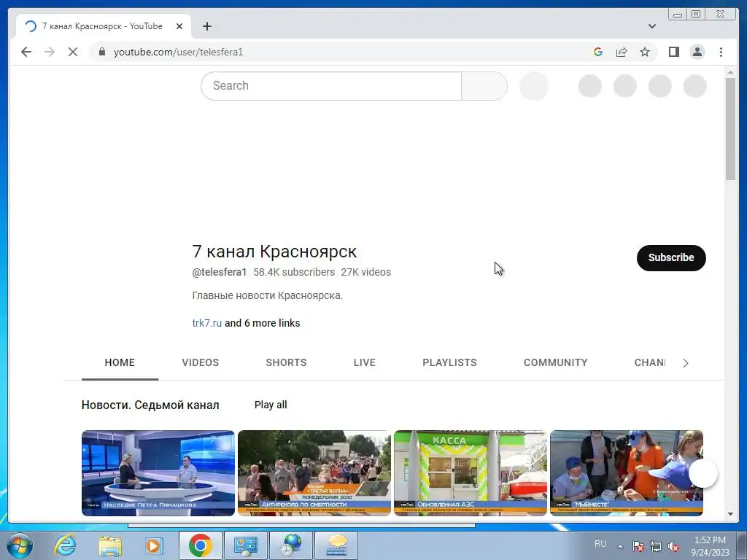Stop loading the page
This screenshot has width=747, height=560.
tap(73, 52)
